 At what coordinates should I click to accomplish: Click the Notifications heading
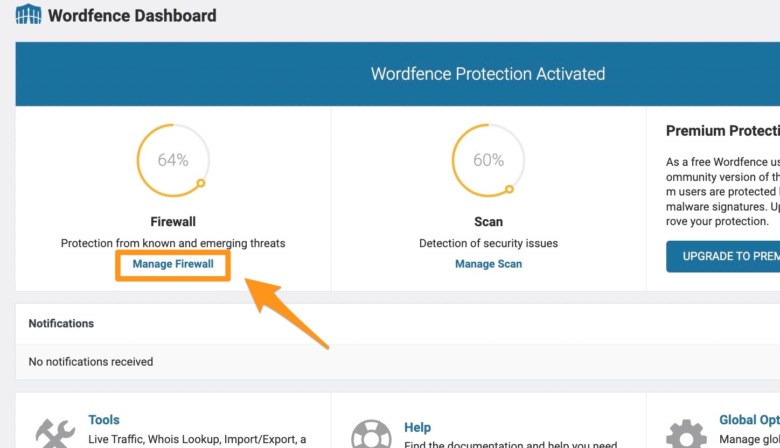[x=61, y=323]
